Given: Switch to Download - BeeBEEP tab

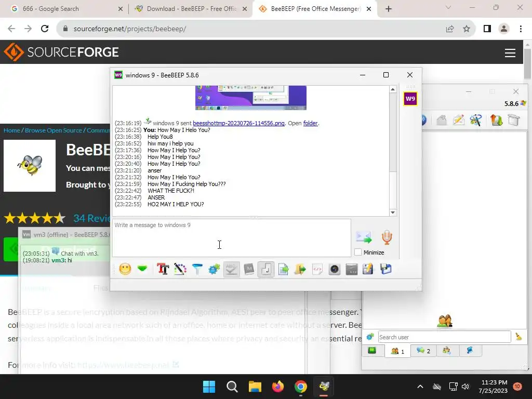Looking at the screenshot, I should pos(191,9).
